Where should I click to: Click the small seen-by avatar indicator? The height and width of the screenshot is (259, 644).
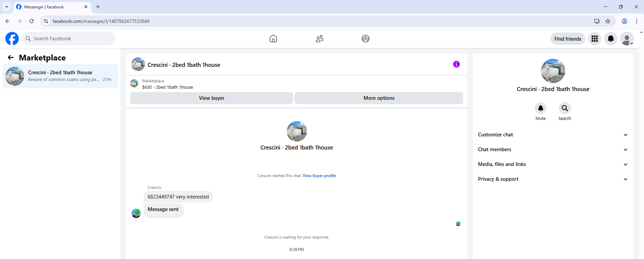click(x=458, y=224)
